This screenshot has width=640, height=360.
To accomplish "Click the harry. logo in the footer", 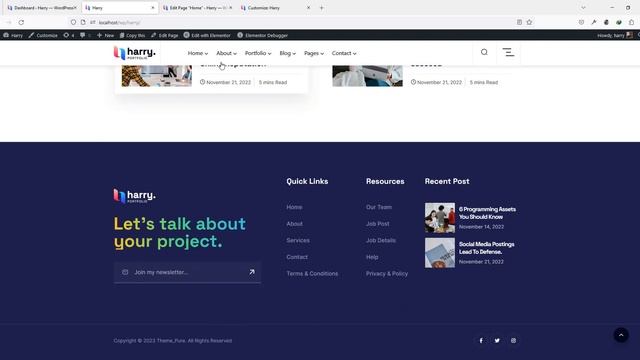I will click(x=135, y=196).
